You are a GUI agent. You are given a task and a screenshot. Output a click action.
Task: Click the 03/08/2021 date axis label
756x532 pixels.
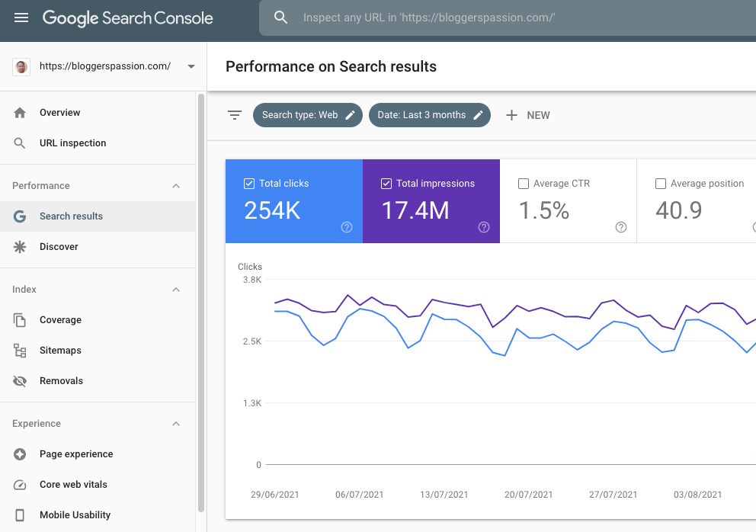click(x=697, y=495)
